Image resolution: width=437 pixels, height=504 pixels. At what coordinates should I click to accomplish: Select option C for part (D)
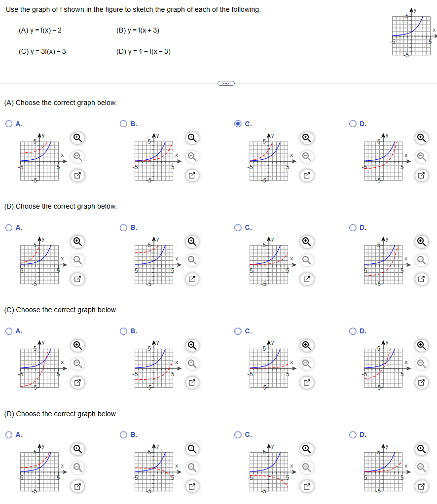[237, 434]
